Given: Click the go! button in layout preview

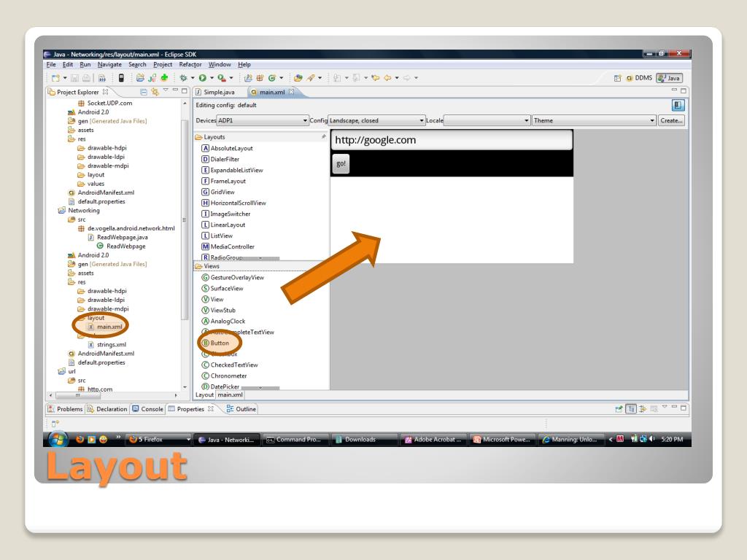Looking at the screenshot, I should [x=341, y=164].
